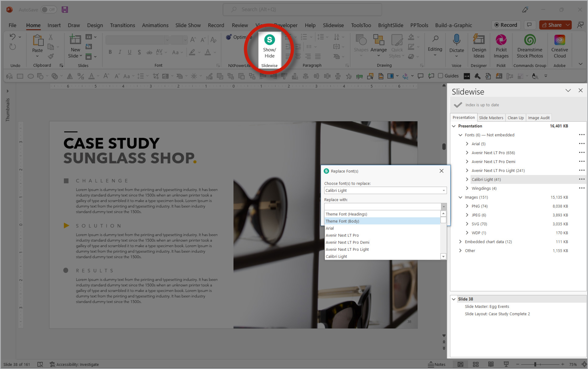Screen dimensions: 588x369
Task: Open the Arrange drawing tool
Action: click(378, 46)
